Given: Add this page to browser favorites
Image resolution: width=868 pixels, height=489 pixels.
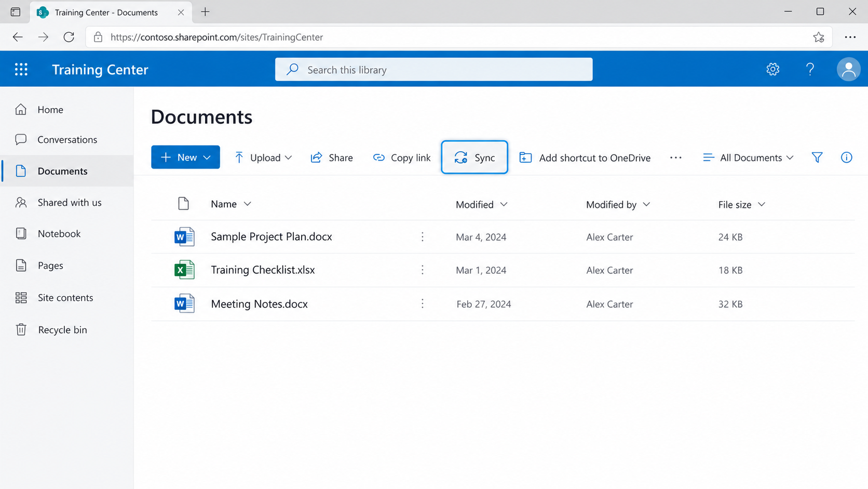Looking at the screenshot, I should click(819, 37).
